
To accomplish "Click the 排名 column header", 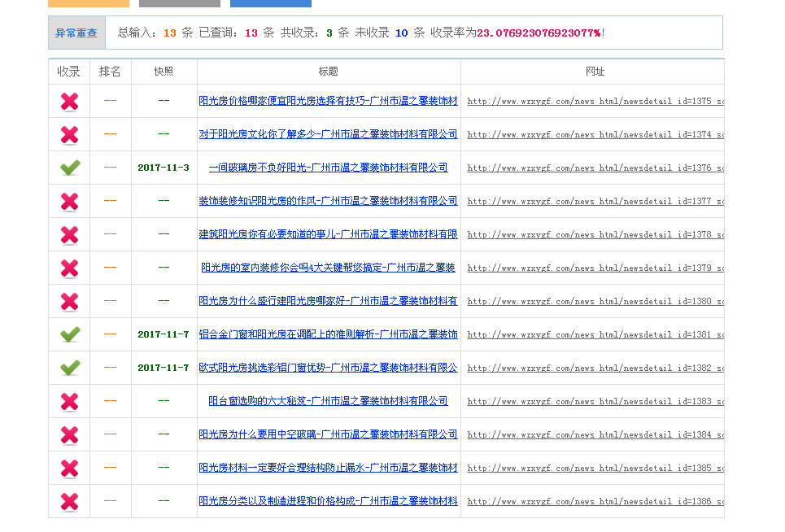I will pos(110,72).
